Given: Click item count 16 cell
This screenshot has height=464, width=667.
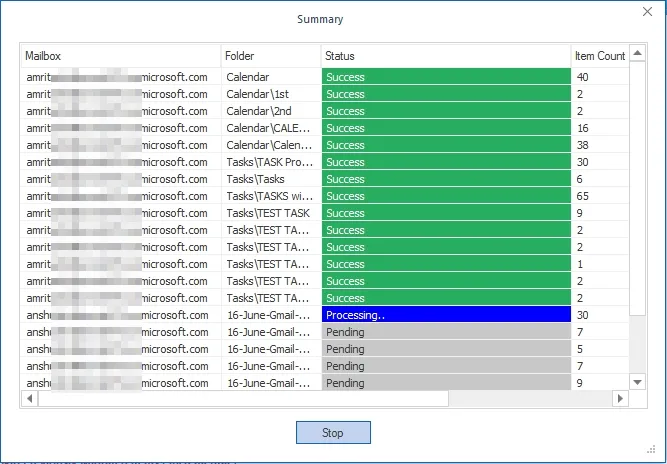Looking at the screenshot, I should coord(600,128).
